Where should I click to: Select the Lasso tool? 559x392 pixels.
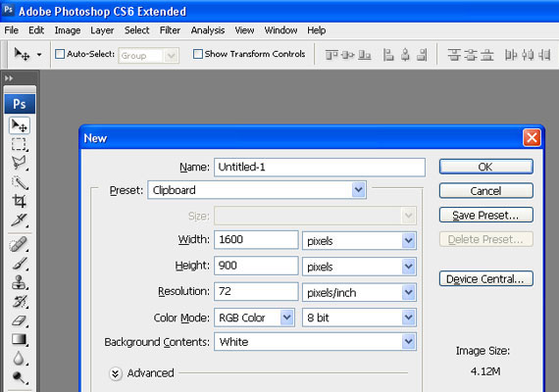tap(19, 164)
